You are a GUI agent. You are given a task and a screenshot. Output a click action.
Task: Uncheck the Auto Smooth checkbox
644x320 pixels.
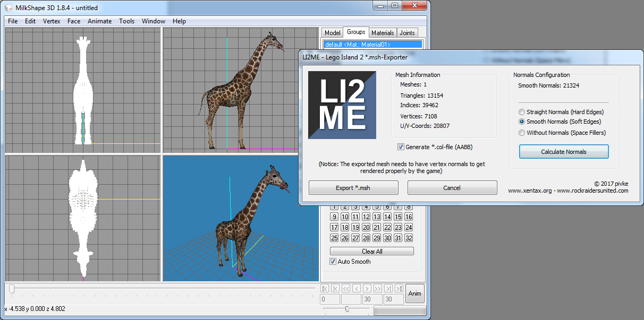[x=333, y=262]
